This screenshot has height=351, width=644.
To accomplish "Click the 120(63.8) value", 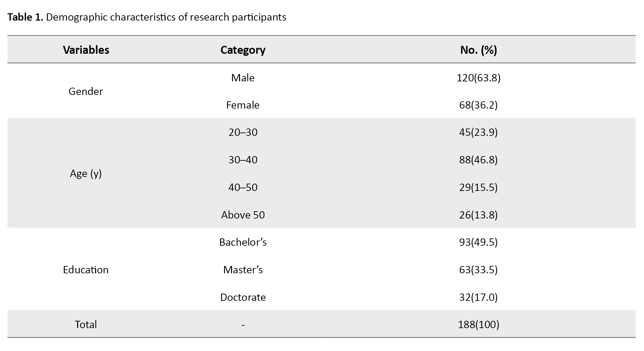I will 478,78.
